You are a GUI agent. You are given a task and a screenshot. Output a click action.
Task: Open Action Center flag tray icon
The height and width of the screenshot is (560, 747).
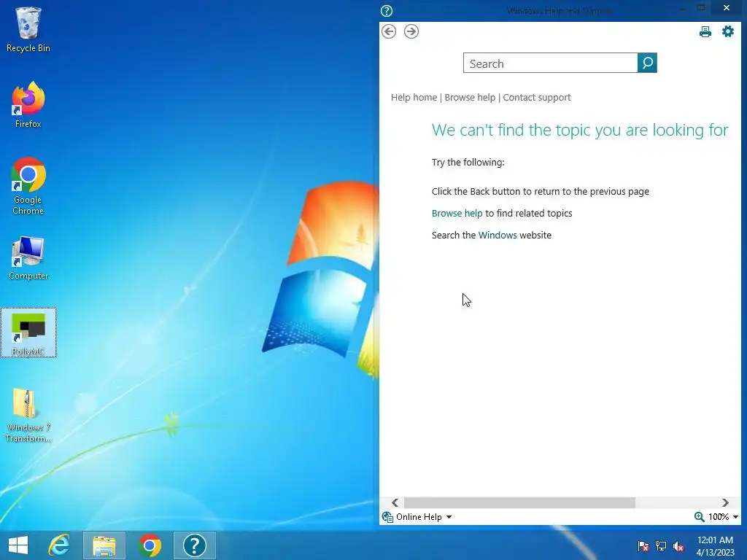coord(643,546)
